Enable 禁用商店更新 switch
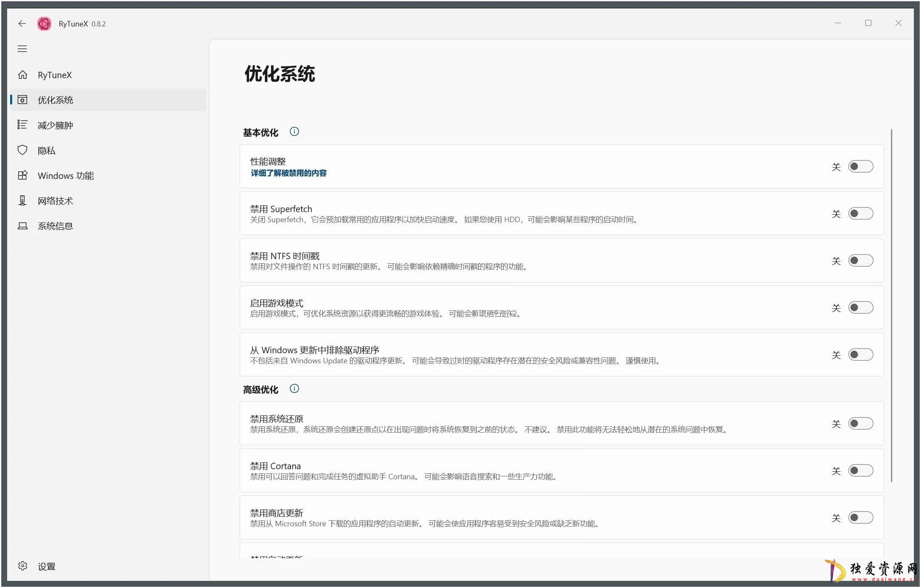 (x=861, y=517)
